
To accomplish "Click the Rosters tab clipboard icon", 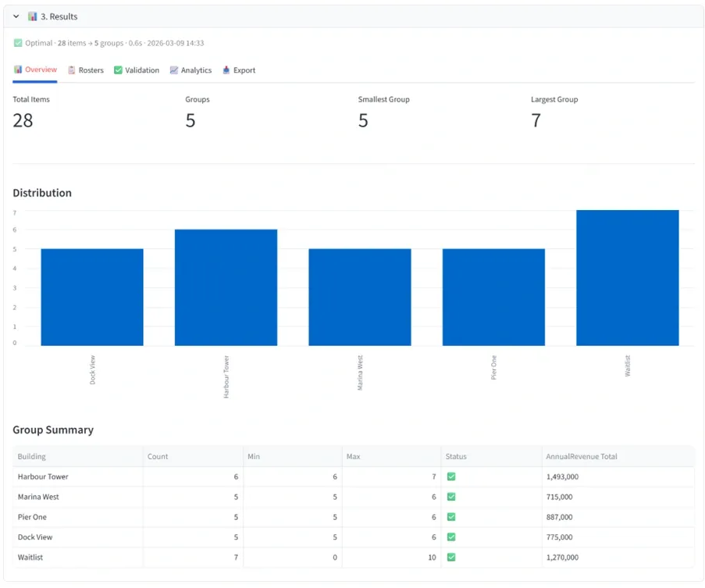I will tap(72, 70).
